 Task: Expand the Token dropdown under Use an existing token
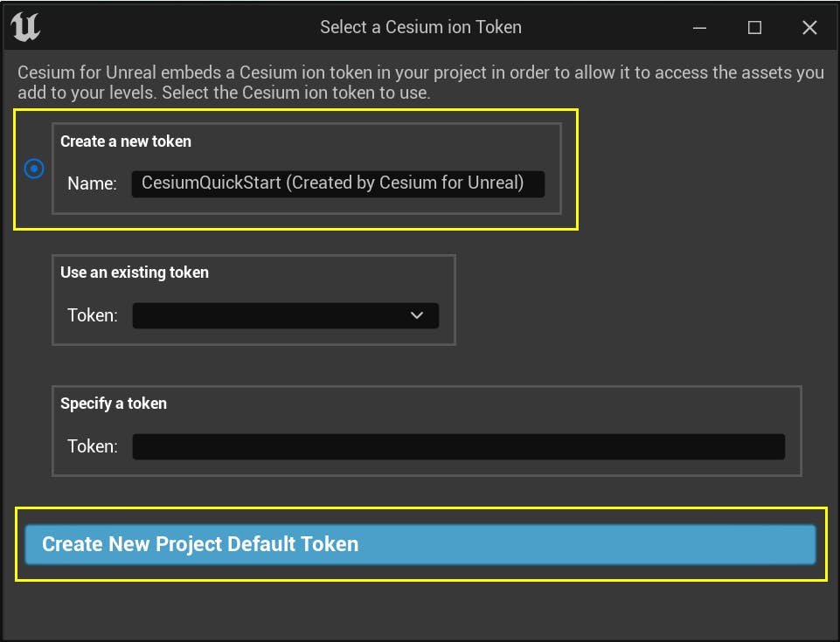click(284, 315)
